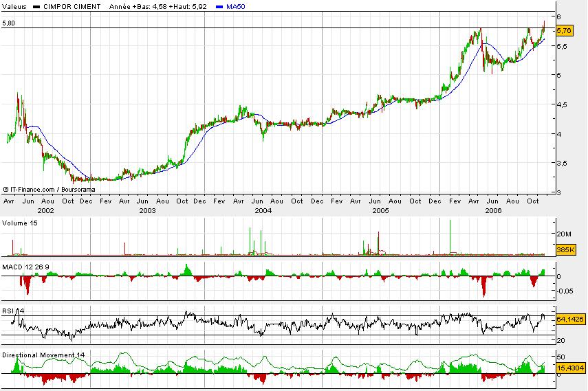
Task: Click the "2003" year label
Action: click(x=147, y=211)
